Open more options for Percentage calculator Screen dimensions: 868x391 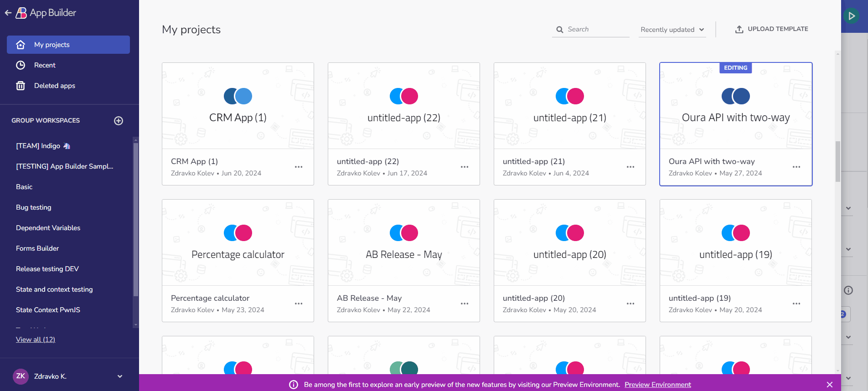[x=299, y=304]
